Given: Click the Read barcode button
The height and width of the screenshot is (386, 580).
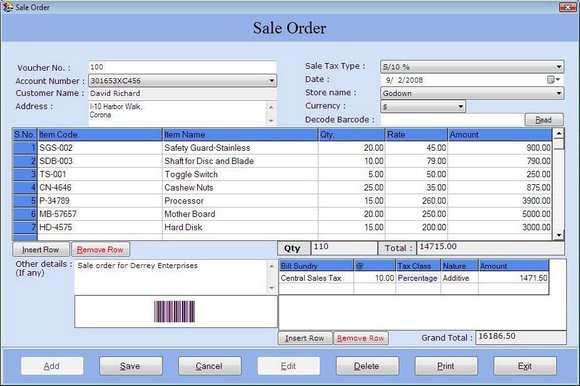Looking at the screenshot, I should tap(544, 120).
